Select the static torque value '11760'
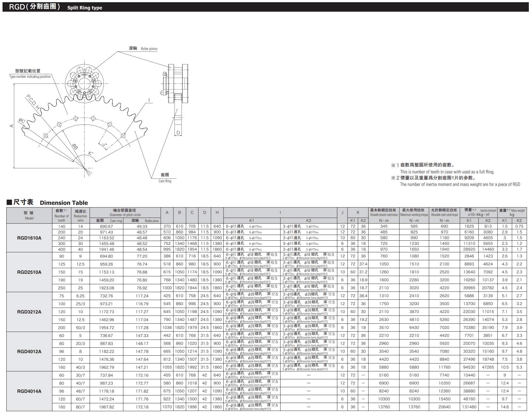 click(x=444, y=367)
